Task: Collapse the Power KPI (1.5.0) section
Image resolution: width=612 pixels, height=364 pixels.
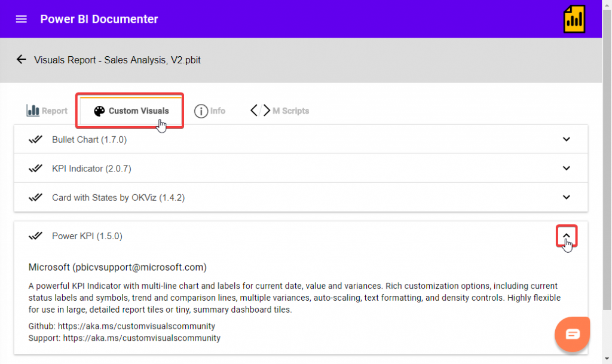Action: pos(565,235)
